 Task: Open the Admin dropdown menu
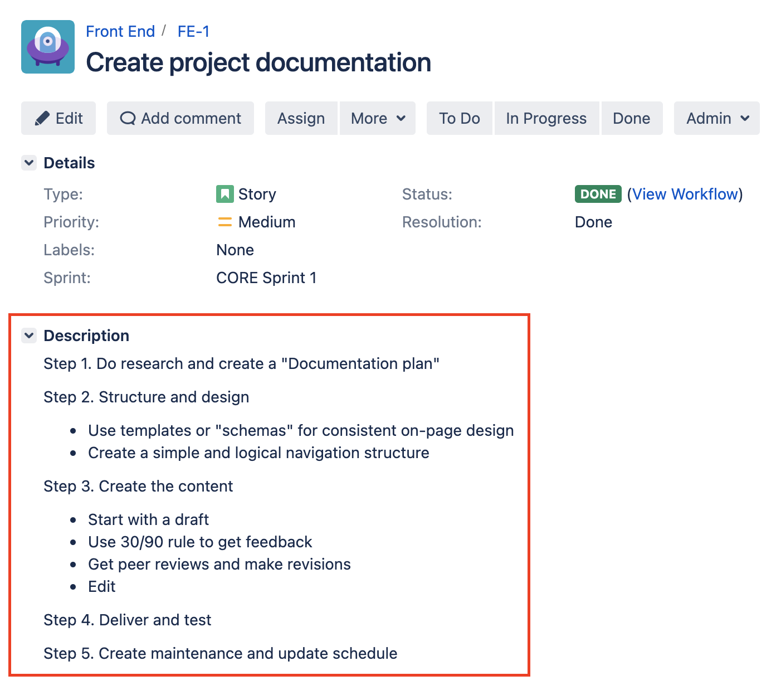coord(716,118)
